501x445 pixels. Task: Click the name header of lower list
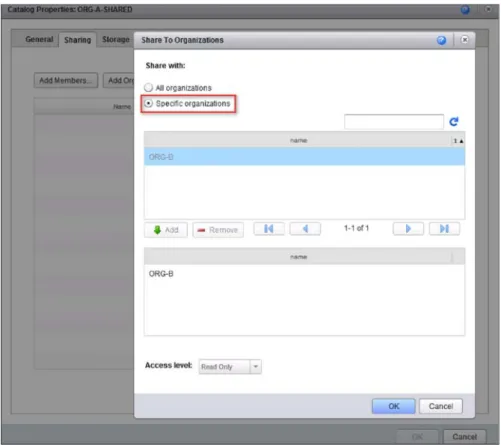298,257
